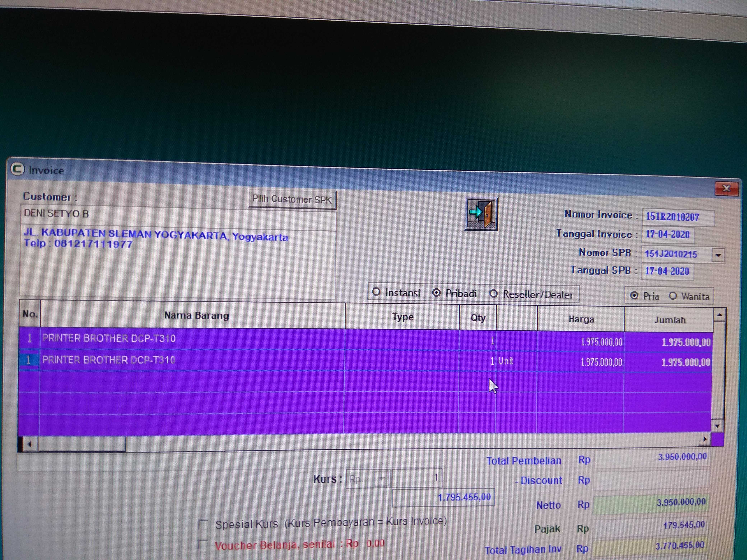Choose Wanita gender option
The image size is (747, 560).
coord(673,296)
